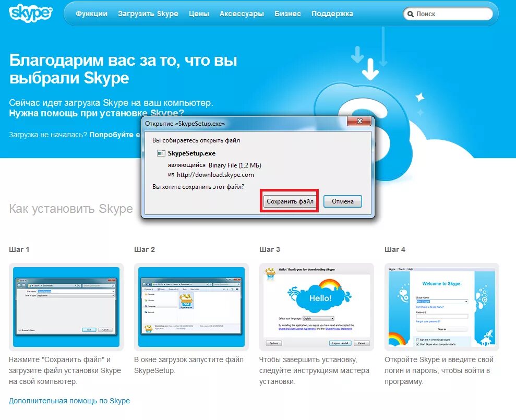Click Сохранить файл button
This screenshot has width=516, height=420.
tap(290, 201)
